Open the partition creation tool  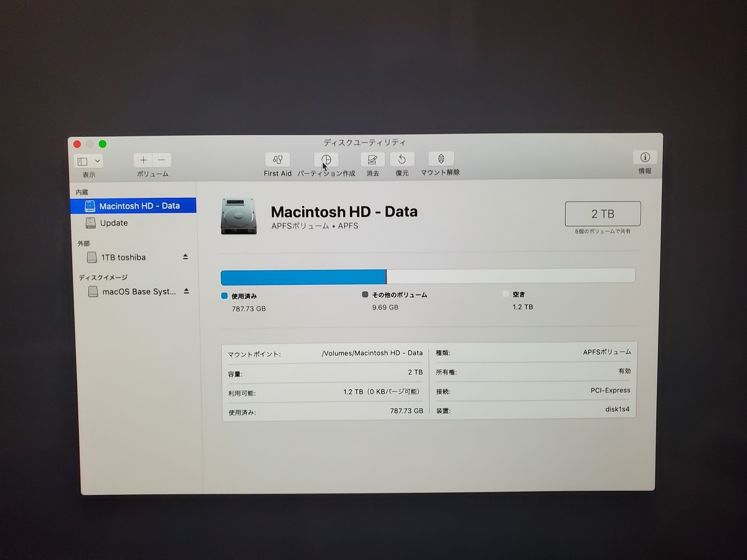pos(326,159)
